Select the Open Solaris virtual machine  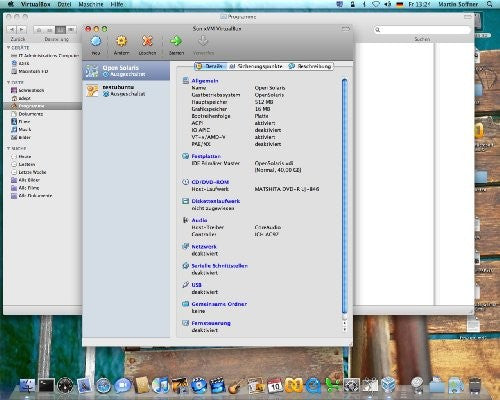(126, 71)
